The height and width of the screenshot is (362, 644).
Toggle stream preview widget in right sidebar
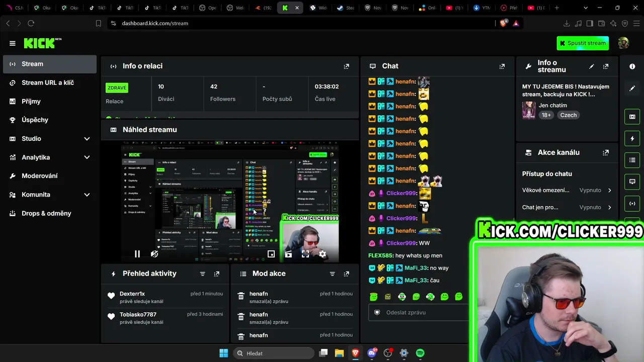click(632, 117)
